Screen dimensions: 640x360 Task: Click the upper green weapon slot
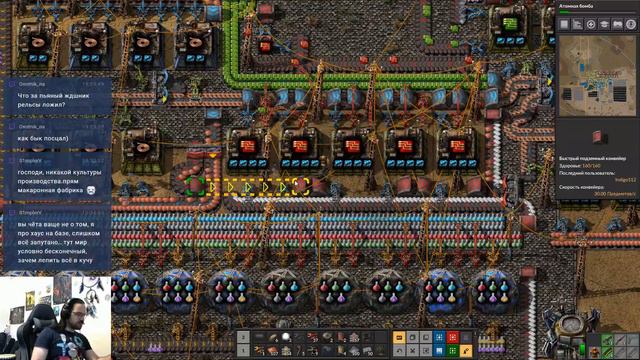(607, 339)
